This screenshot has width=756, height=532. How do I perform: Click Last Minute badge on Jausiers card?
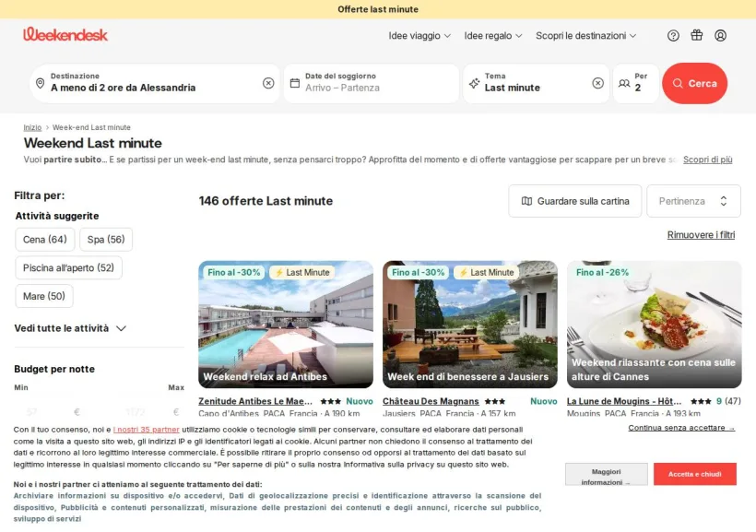tap(486, 273)
